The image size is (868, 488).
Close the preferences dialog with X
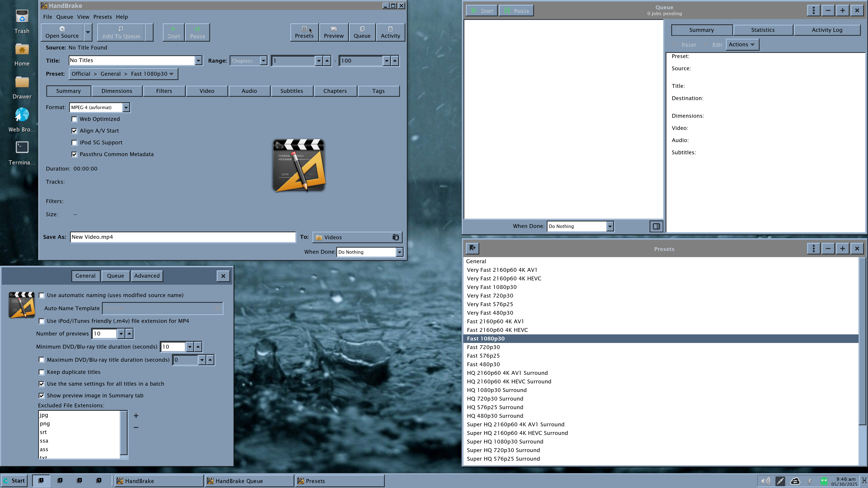[223, 276]
